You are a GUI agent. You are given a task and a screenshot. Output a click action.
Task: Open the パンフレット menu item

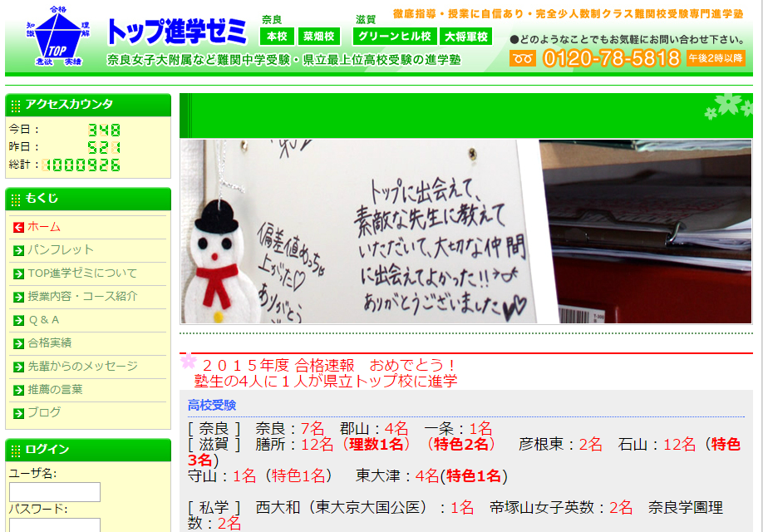click(x=61, y=249)
